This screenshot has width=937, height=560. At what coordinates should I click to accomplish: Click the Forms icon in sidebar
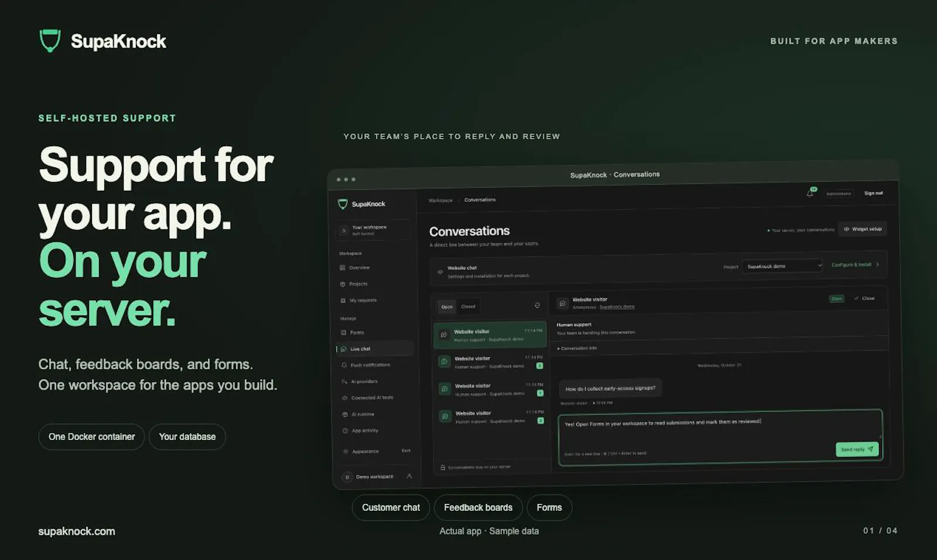[x=343, y=332]
